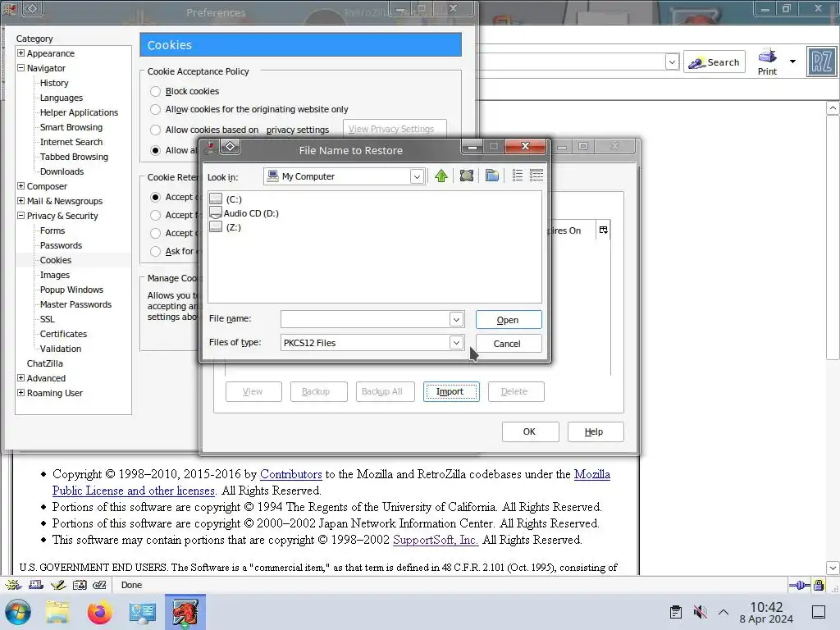Open the SupportSoft, Inc. link

[x=435, y=540]
